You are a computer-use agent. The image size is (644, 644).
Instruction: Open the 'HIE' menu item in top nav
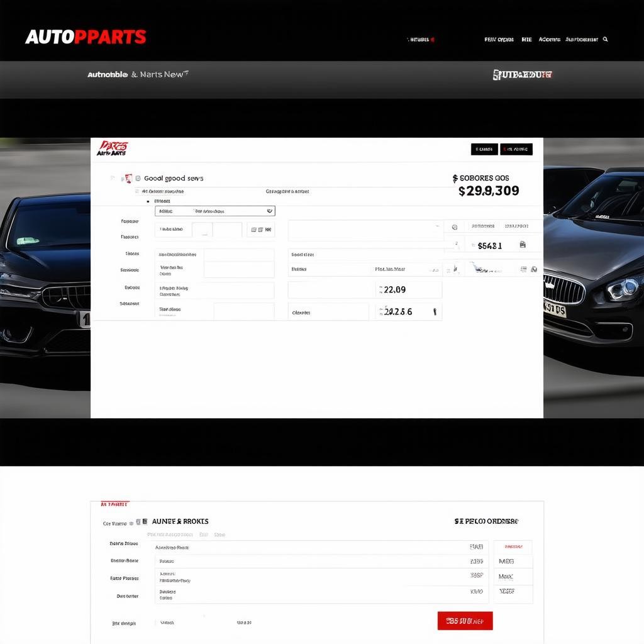(x=526, y=39)
